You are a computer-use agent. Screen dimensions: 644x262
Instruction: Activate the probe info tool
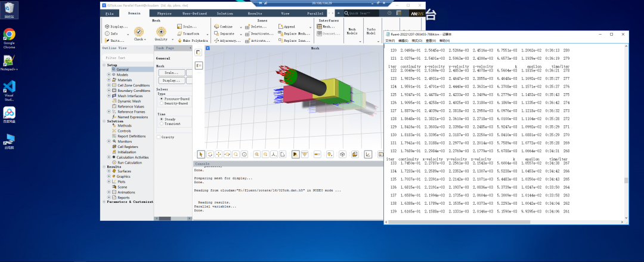tap(244, 154)
